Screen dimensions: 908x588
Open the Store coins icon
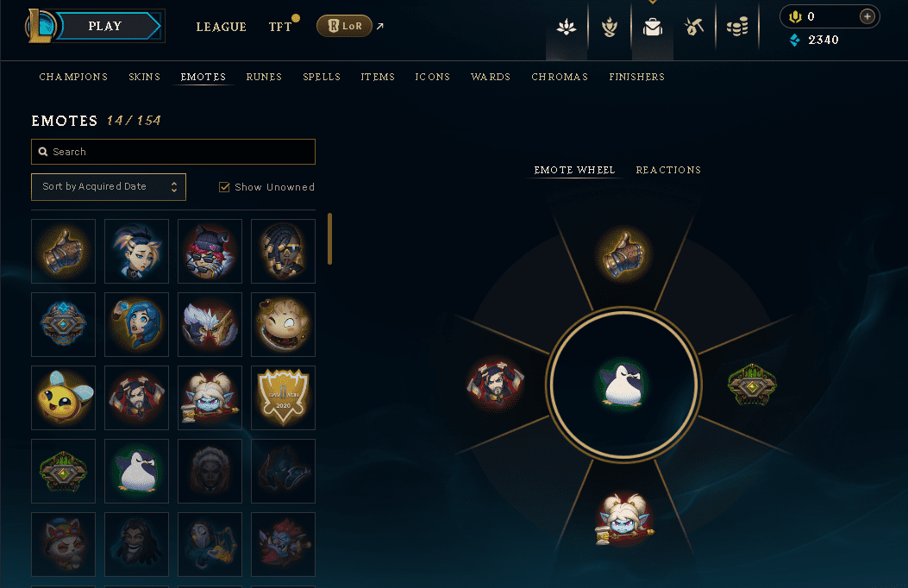[x=737, y=27]
